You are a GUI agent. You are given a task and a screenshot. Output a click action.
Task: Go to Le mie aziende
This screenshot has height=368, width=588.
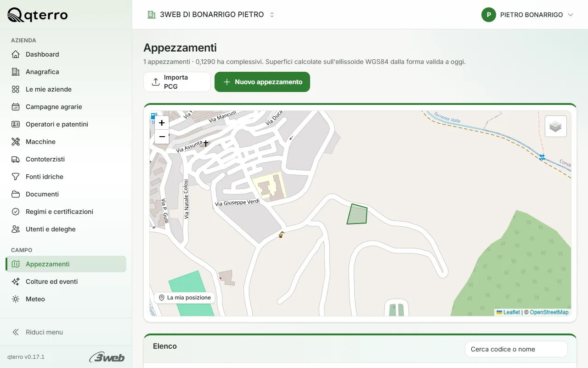(66, 89)
